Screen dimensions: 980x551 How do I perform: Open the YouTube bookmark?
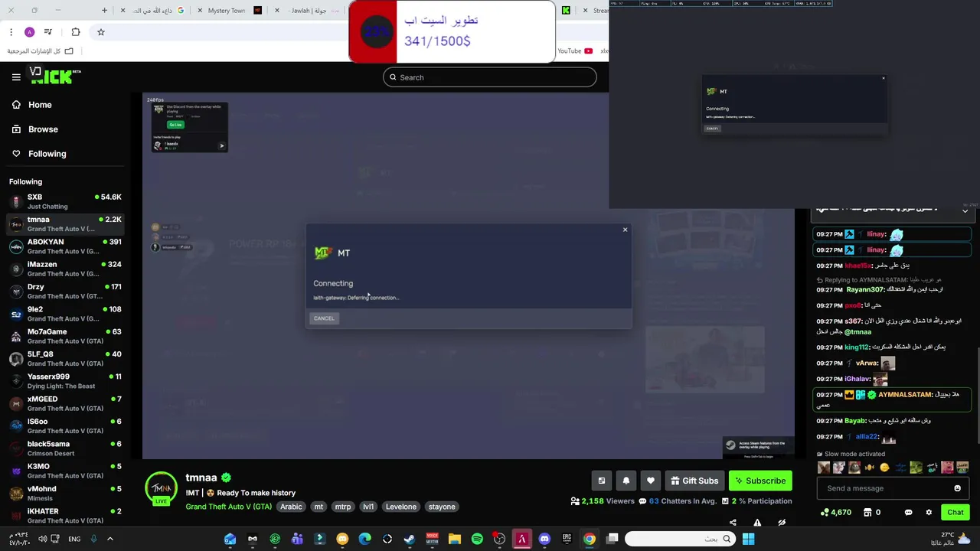tap(574, 51)
